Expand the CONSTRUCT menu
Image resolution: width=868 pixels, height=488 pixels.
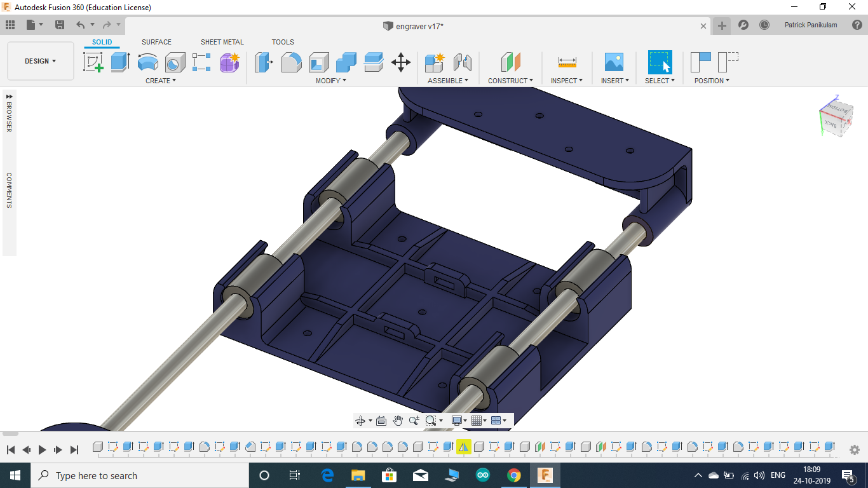(x=510, y=81)
